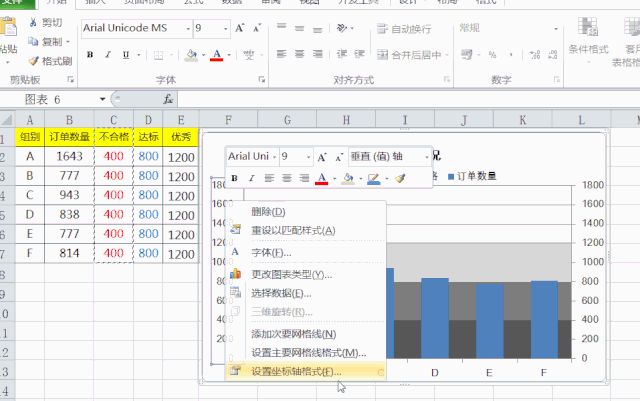
Task: Toggle Underline in the ribbon font group
Action: click(126, 54)
